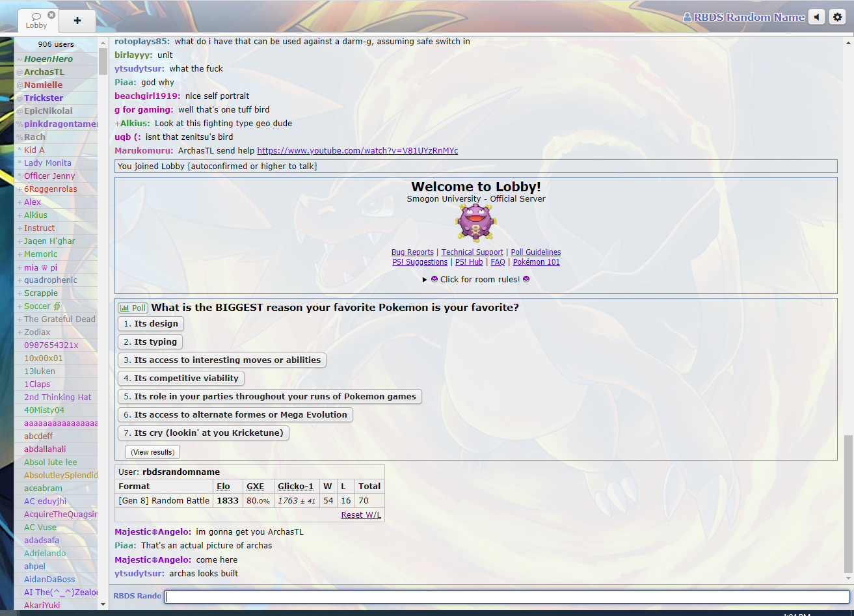Click the Koffing sprite image in welcome box
Image resolution: width=854 pixels, height=616 pixels.
[477, 223]
